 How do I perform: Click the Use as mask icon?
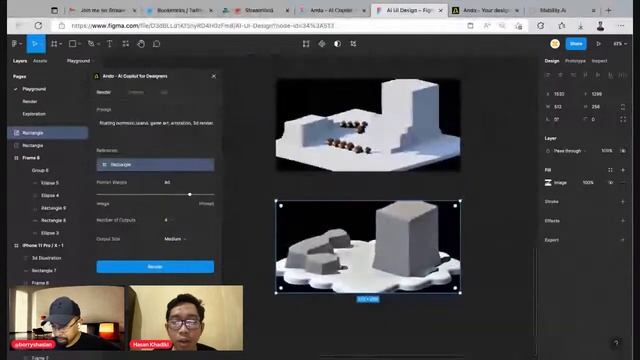[338, 44]
